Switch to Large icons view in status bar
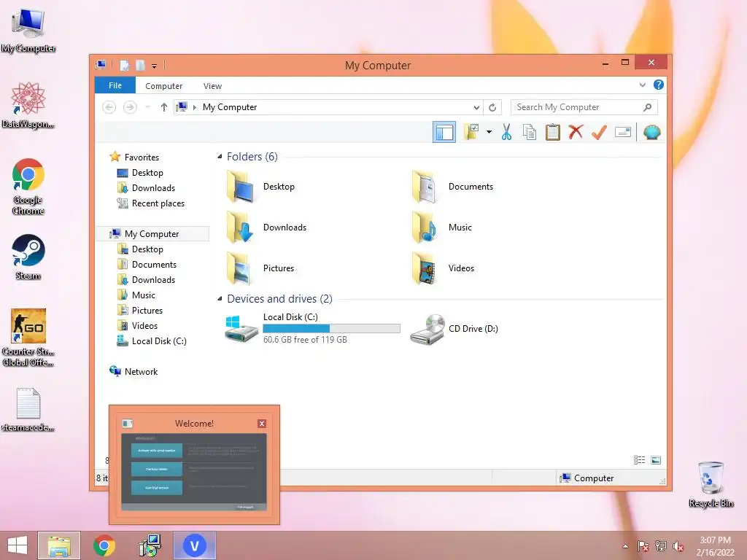747x560 pixels. click(656, 459)
